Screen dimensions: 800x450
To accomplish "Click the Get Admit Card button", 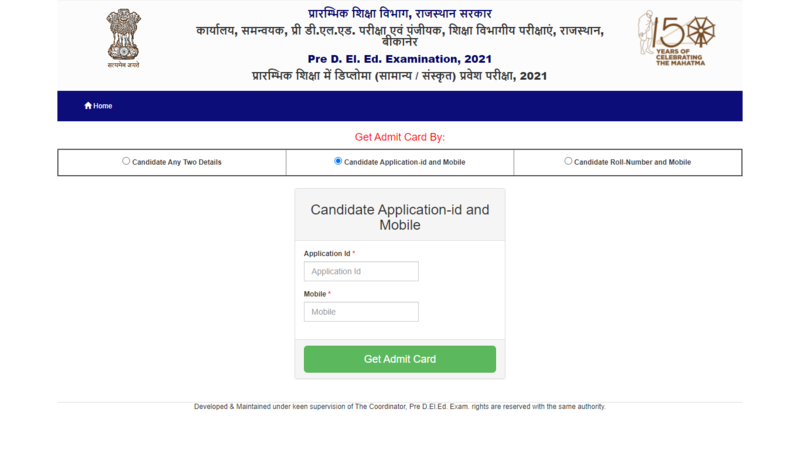I will pos(399,359).
